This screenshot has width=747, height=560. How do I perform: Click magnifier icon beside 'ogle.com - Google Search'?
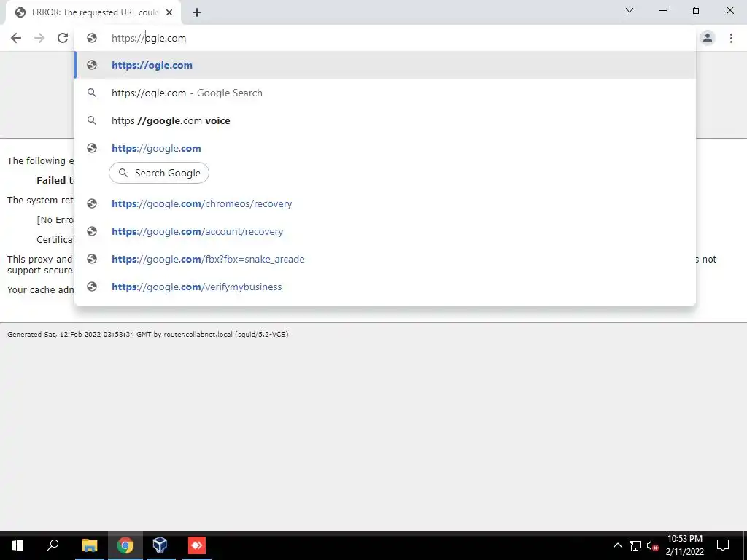[x=92, y=93]
